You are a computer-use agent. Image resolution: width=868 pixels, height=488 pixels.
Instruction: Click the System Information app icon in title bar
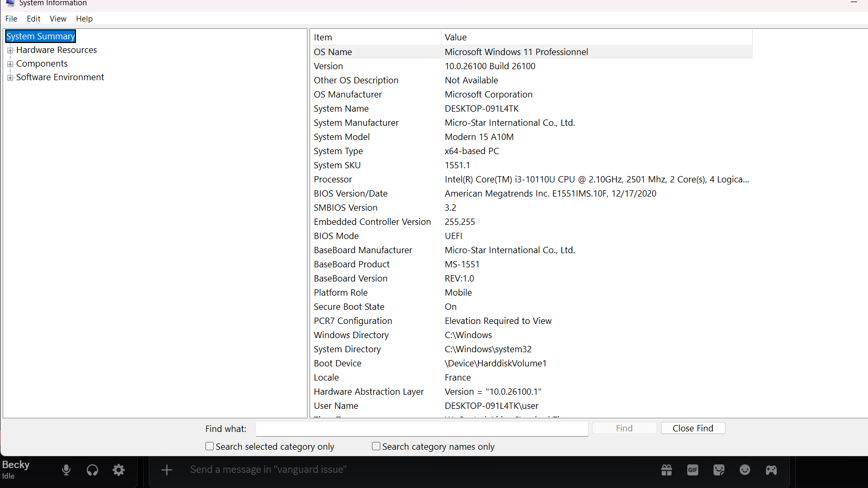point(10,3)
